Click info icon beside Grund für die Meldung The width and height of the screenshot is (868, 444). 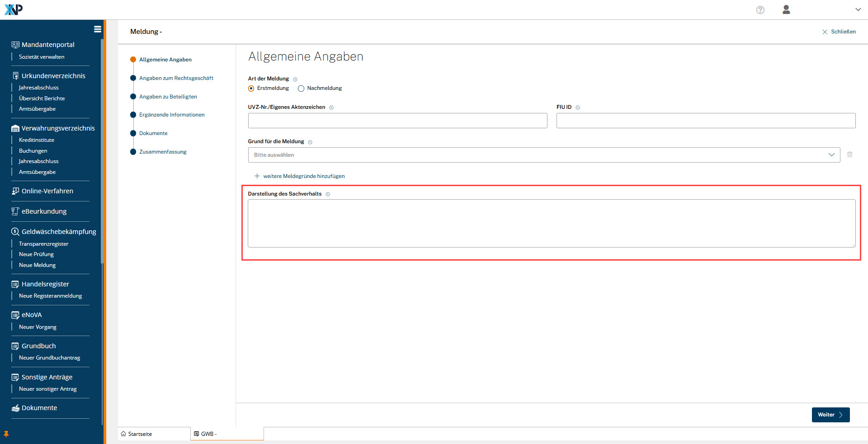click(310, 142)
